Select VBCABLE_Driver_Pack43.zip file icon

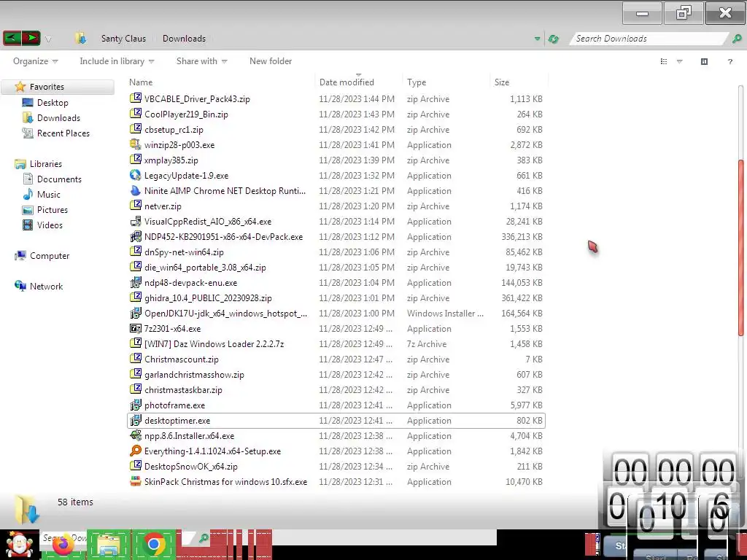point(136,98)
